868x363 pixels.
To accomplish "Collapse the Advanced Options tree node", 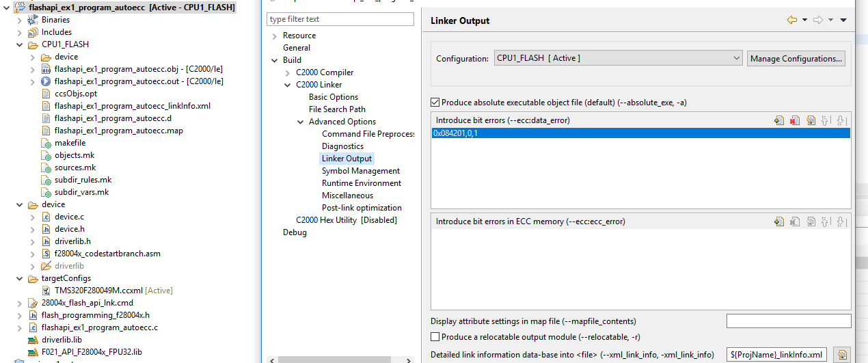I will pyautogui.click(x=301, y=122).
